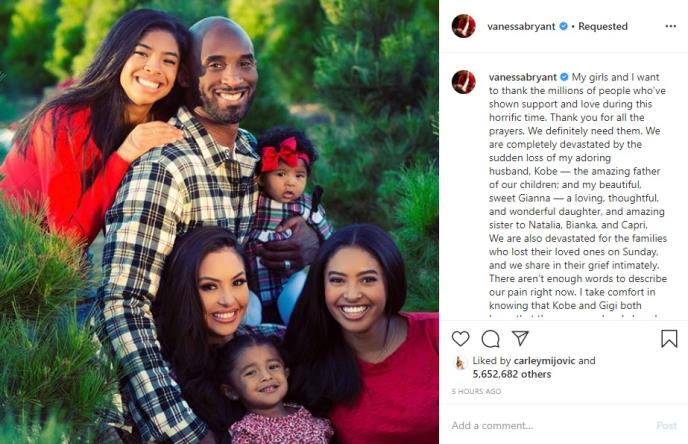Click the small avatar beside Liked by
The width and height of the screenshot is (688, 444).
click(460, 363)
